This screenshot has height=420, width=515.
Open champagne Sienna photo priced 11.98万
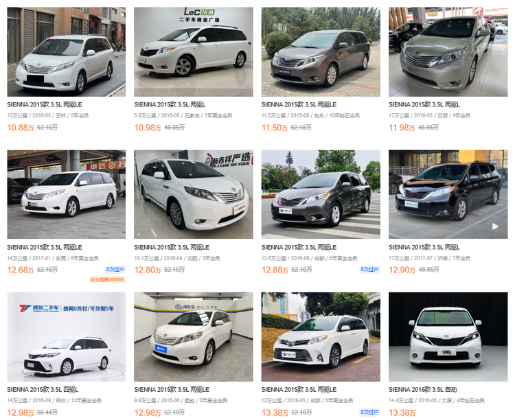pyautogui.click(x=448, y=52)
